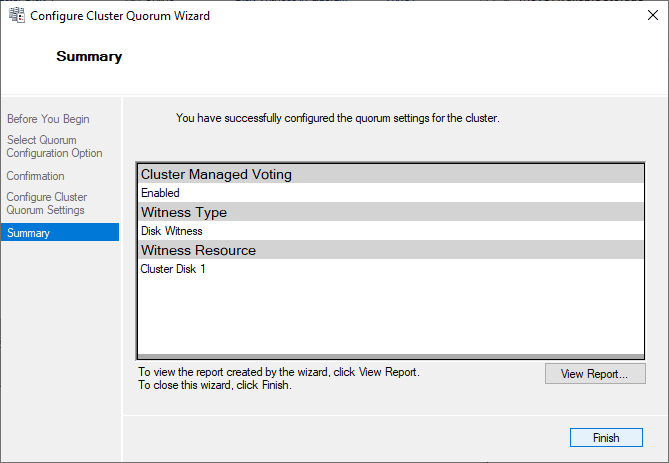Click the bold Summary page heading
The image size is (669, 463).
click(89, 57)
